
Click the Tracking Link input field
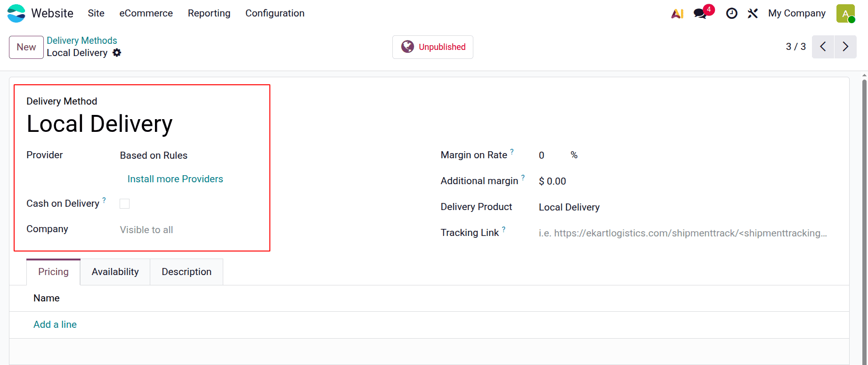click(x=683, y=233)
